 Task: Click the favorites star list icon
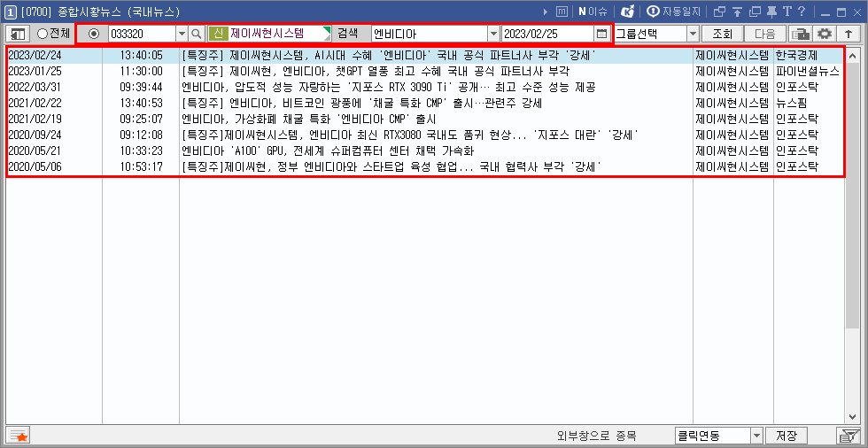[19, 436]
